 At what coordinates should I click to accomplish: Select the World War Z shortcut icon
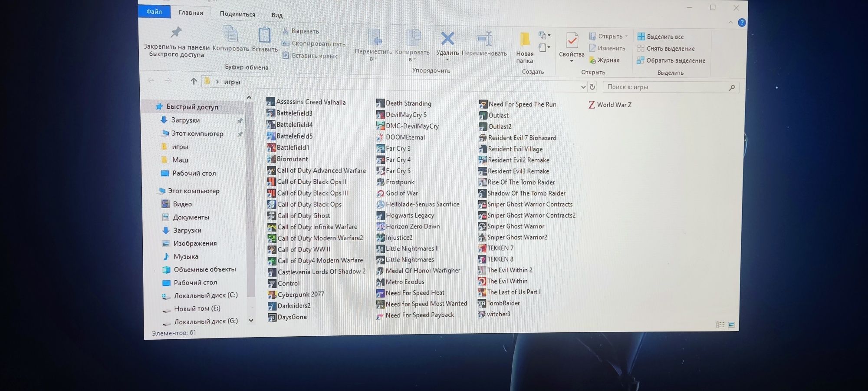(592, 105)
